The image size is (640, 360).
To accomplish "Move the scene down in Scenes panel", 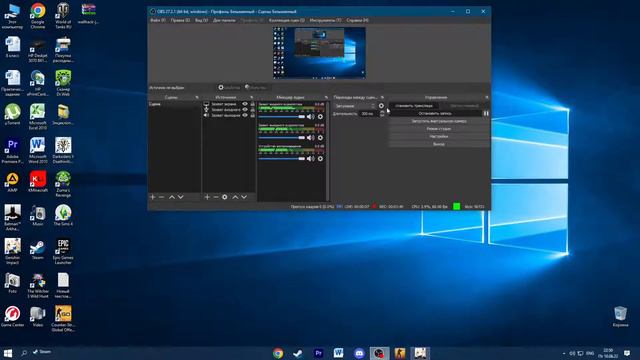I will tap(180, 197).
